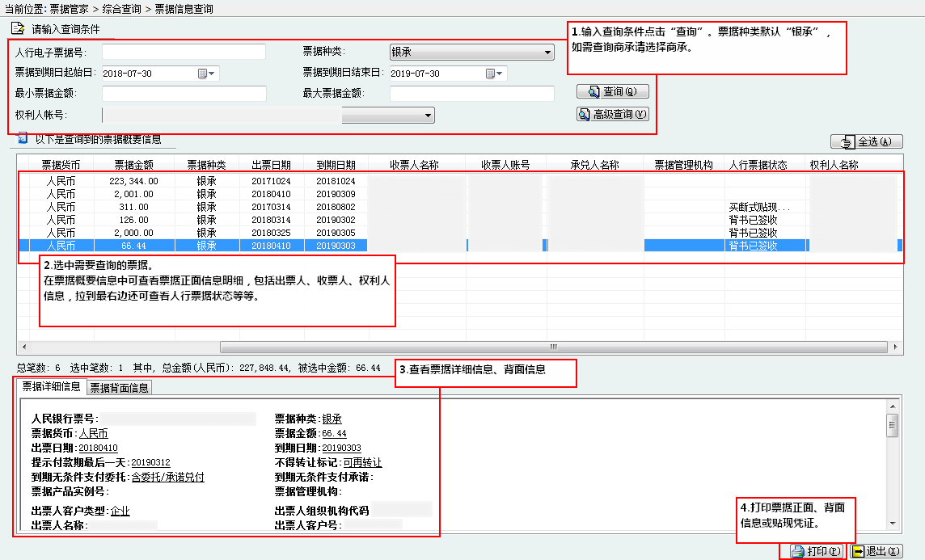This screenshot has width=925, height=560.
Task: Open the 票据到期日起始日 date dropdown arrow
Action: tap(213, 74)
